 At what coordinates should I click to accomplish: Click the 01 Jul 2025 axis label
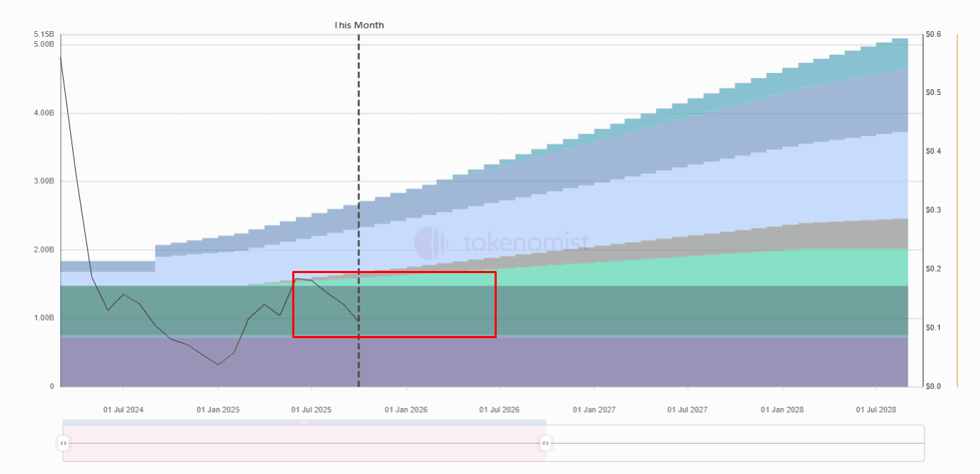point(311,410)
